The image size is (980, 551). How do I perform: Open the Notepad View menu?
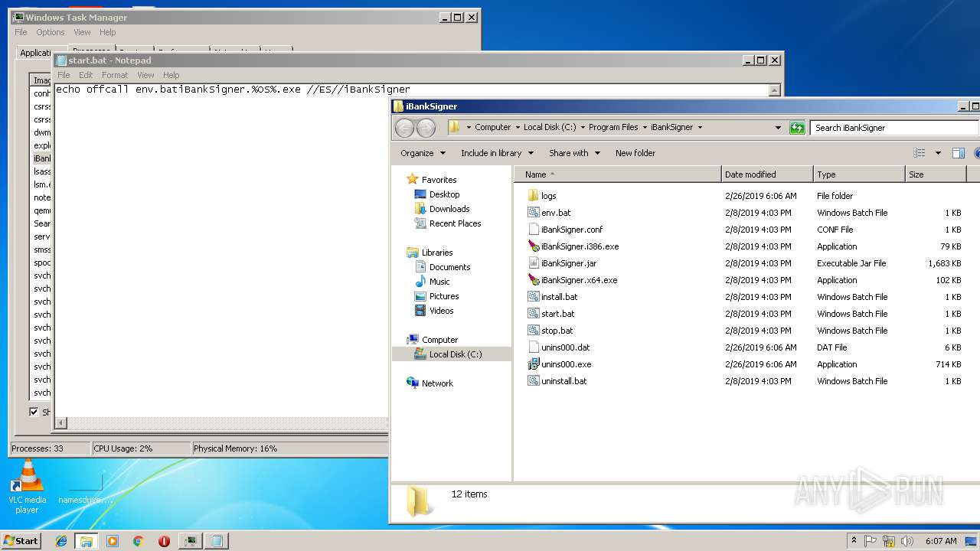pos(145,75)
